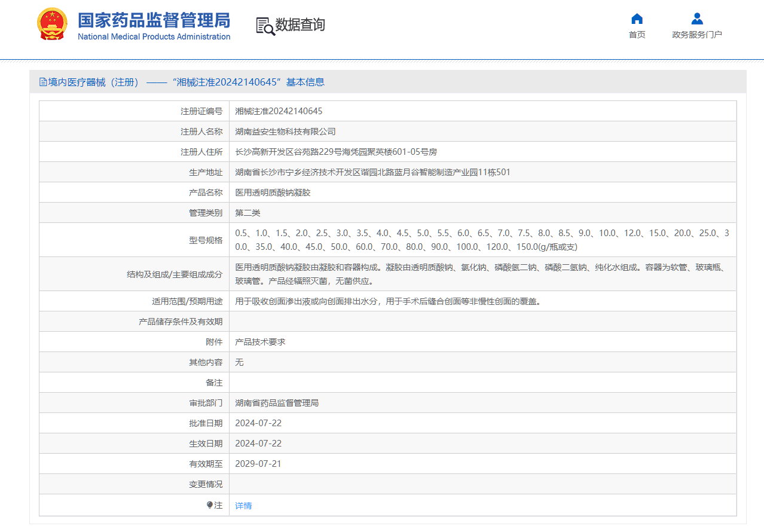
Task: Click the 国家药品监督管理局 title text
Action: pyautogui.click(x=154, y=20)
